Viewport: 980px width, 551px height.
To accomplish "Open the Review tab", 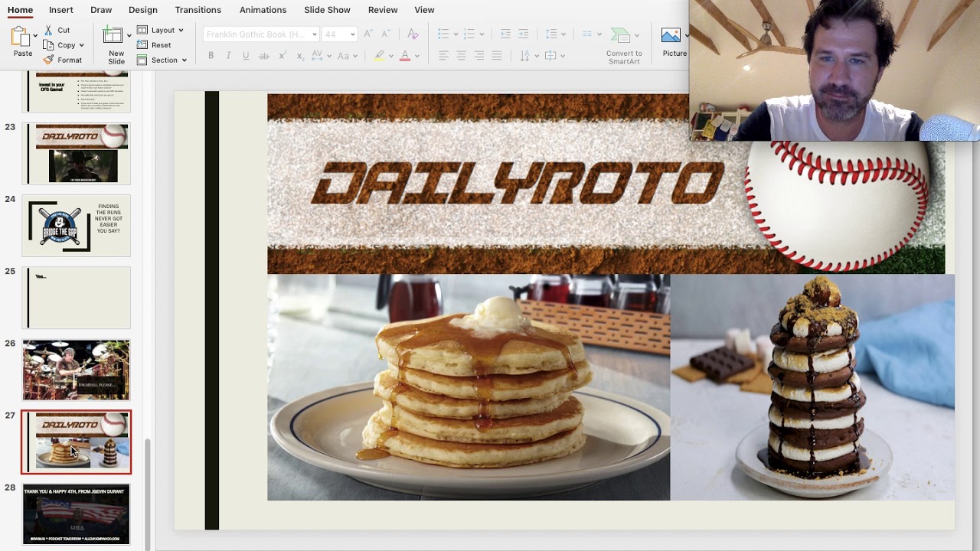I will pyautogui.click(x=383, y=10).
